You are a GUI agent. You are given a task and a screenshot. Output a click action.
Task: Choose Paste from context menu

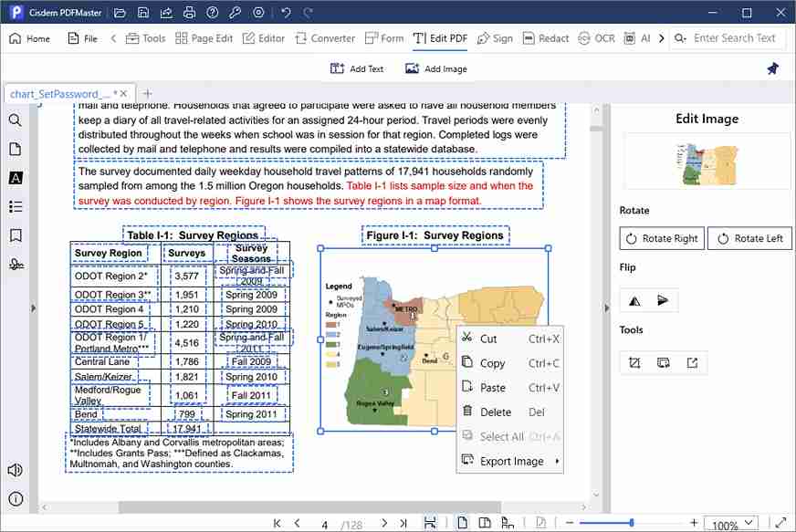point(510,387)
